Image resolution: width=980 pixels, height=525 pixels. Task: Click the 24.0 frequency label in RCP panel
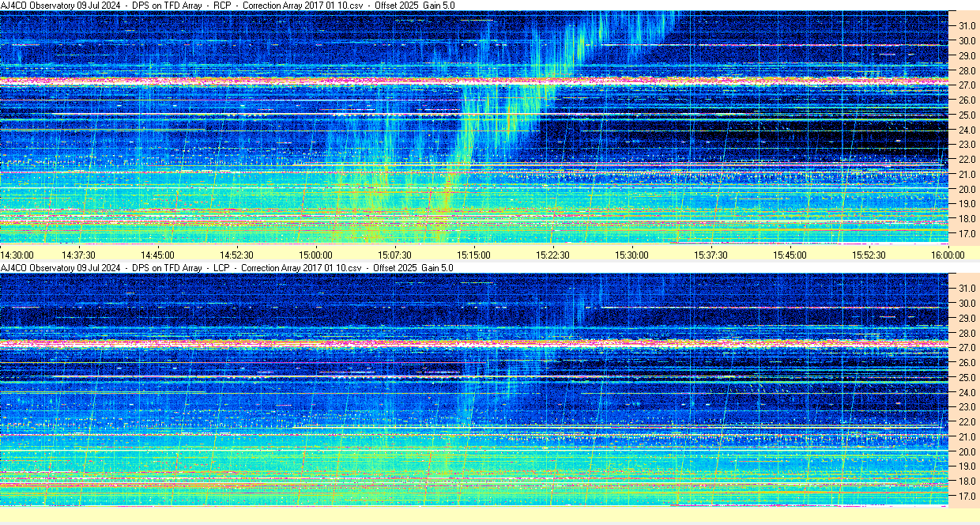click(x=967, y=130)
